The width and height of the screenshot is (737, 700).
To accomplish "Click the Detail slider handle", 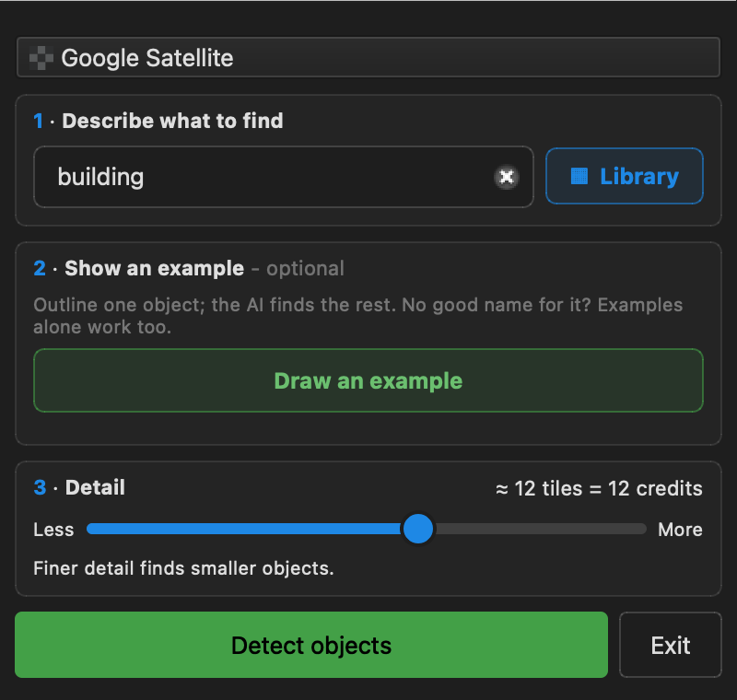I will pyautogui.click(x=418, y=529).
